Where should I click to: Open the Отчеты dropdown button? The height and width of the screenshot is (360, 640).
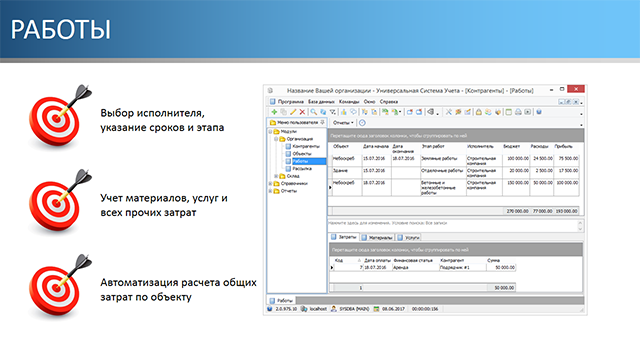(343, 122)
